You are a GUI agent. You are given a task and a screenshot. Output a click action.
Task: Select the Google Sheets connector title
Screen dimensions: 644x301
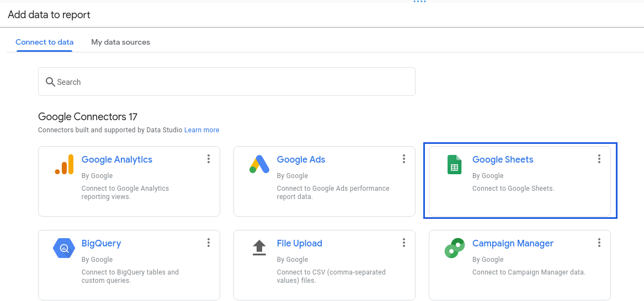coord(503,159)
